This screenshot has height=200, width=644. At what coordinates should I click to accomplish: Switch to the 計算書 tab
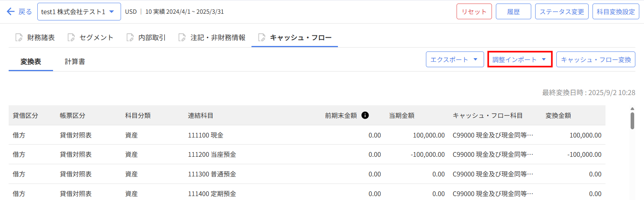(75, 62)
